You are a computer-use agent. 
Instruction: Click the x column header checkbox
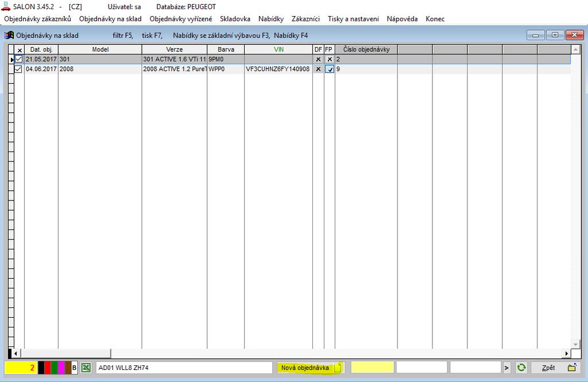tap(20, 49)
